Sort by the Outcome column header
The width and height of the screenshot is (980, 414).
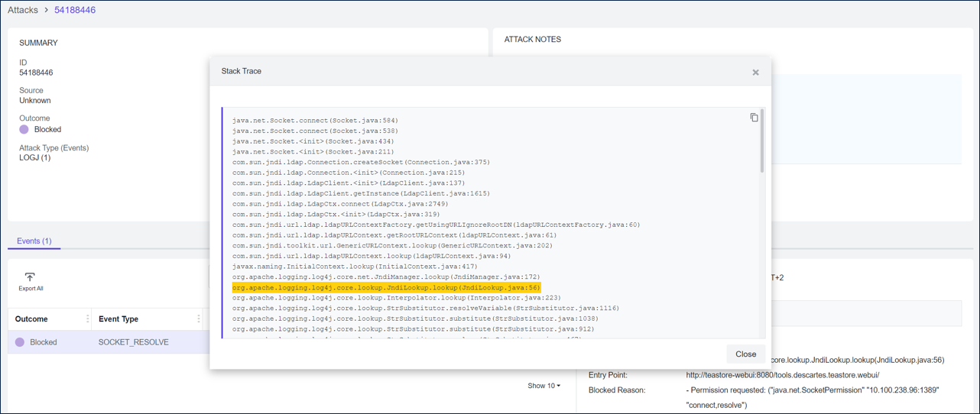pos(31,319)
